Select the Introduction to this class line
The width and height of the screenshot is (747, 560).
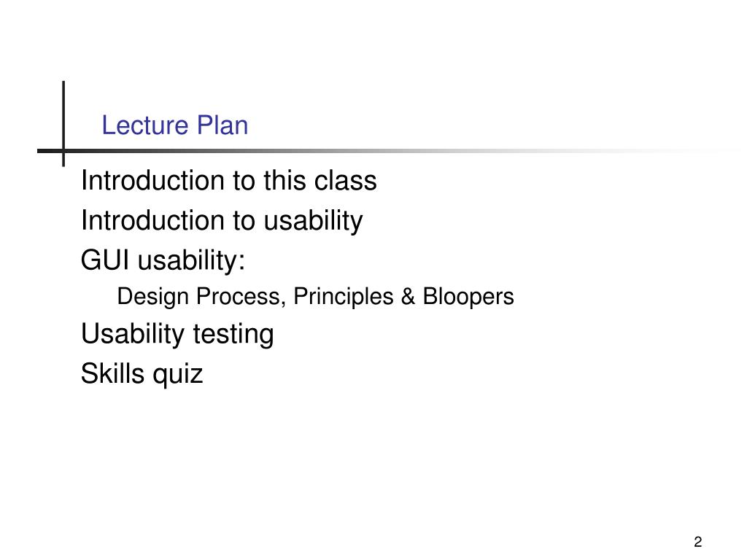point(228,181)
